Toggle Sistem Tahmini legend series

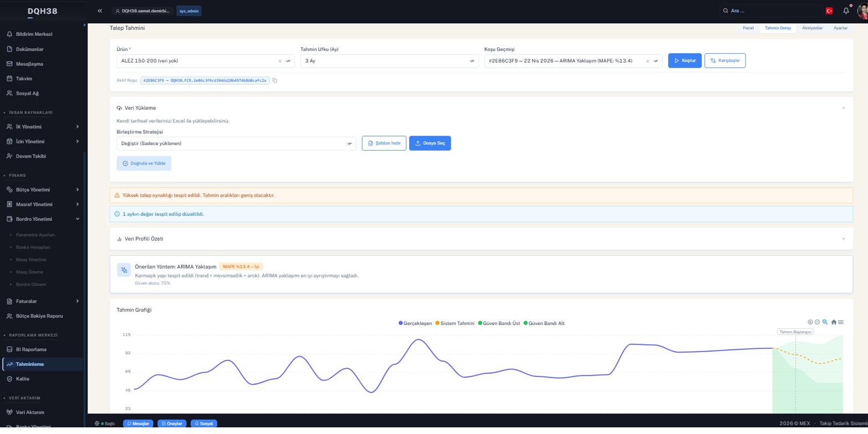click(x=455, y=323)
